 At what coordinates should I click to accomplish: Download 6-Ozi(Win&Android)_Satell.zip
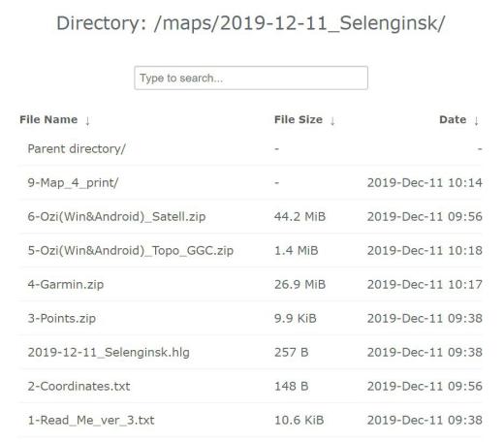click(116, 217)
